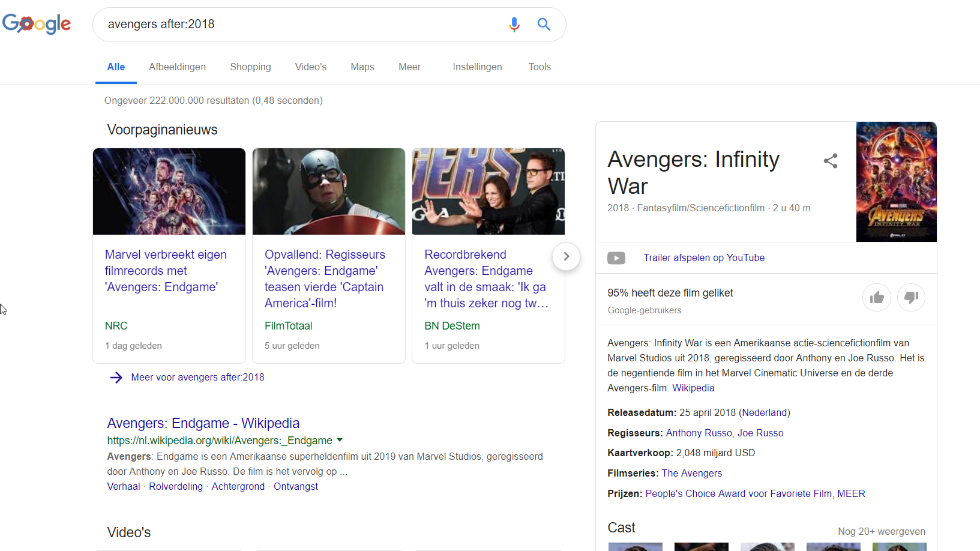Open the Instellingen menu

[x=477, y=67]
